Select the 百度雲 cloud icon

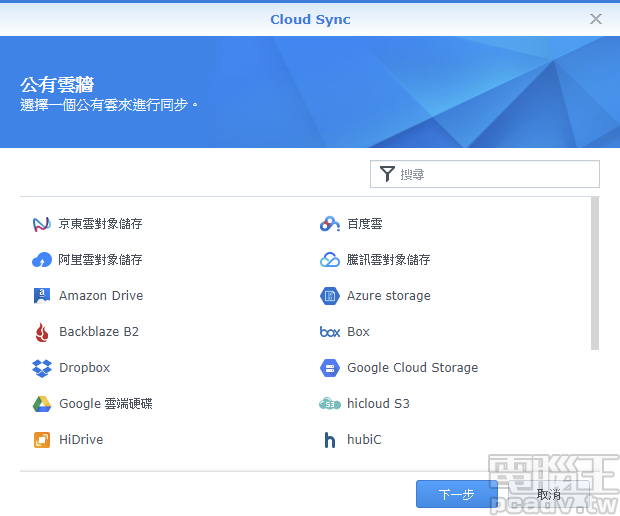click(x=329, y=224)
